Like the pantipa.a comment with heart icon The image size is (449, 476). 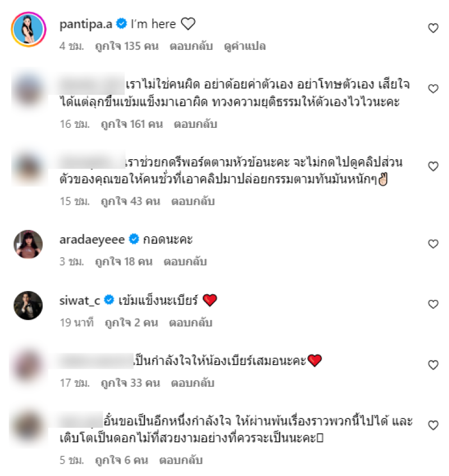click(433, 28)
